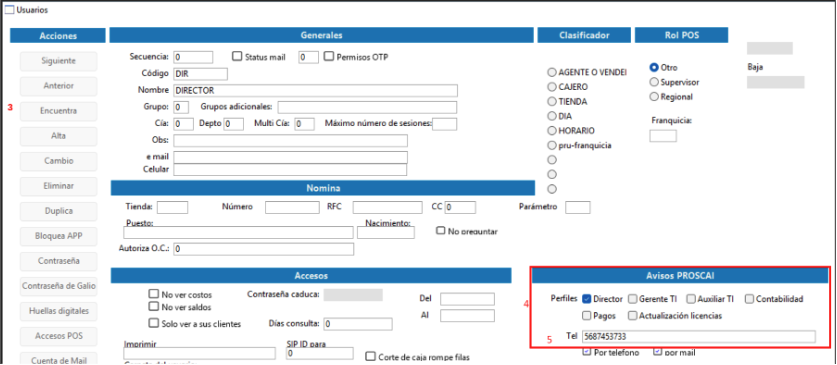Image resolution: width=837 pixels, height=365 pixels.
Task: Click the Eliminar button
Action: 59,186
